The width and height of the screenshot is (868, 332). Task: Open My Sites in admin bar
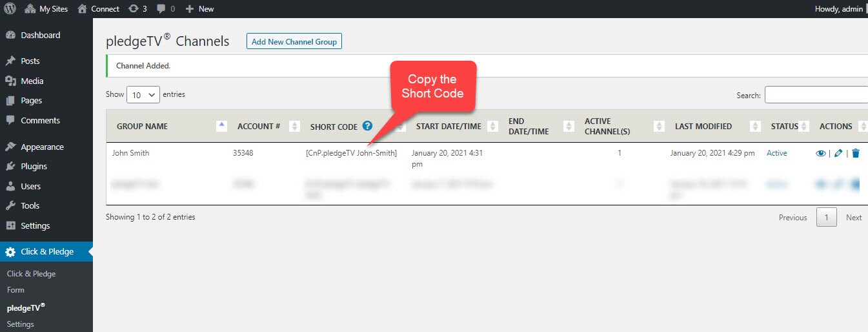click(x=46, y=8)
